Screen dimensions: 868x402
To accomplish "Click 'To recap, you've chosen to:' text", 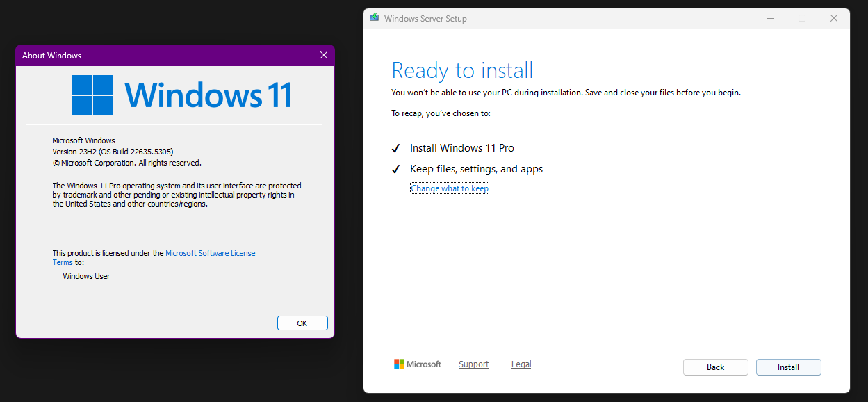I will tap(441, 113).
